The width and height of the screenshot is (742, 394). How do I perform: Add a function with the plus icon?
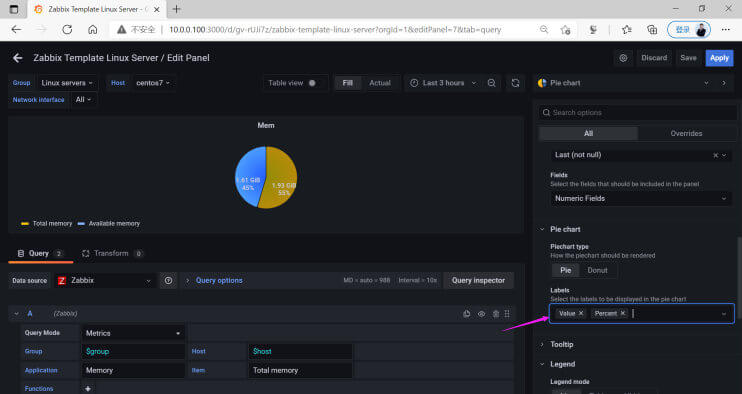pos(88,388)
